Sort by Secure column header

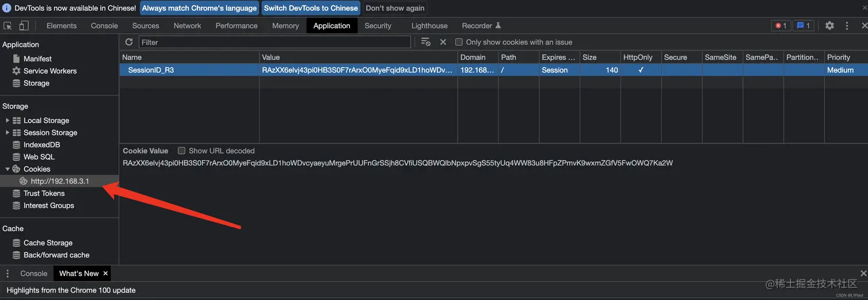[x=681, y=57]
